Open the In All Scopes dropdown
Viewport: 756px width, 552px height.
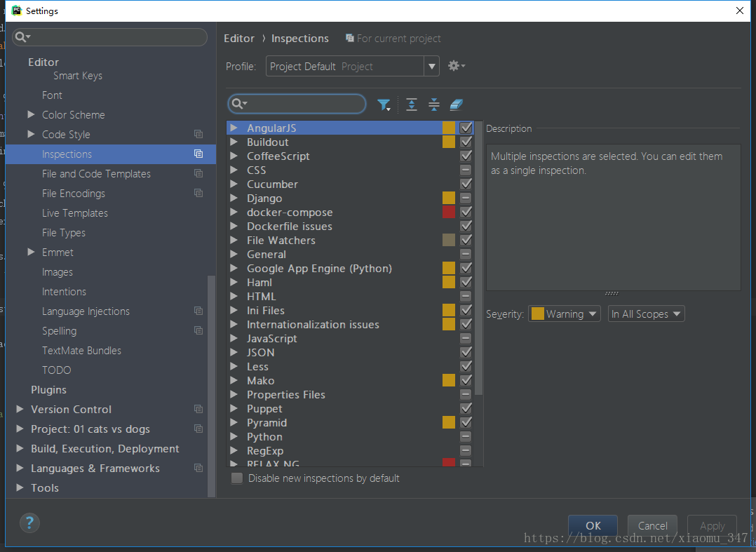[646, 314]
